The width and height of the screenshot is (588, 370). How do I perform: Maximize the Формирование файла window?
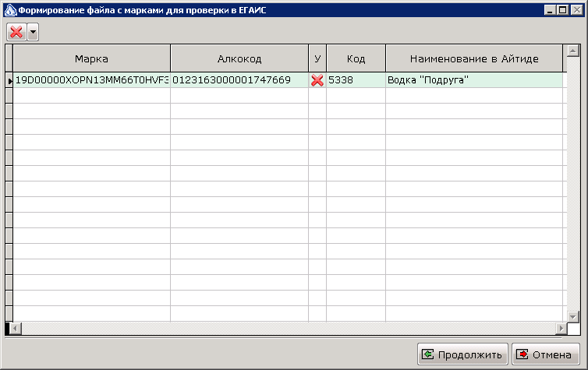563,10
